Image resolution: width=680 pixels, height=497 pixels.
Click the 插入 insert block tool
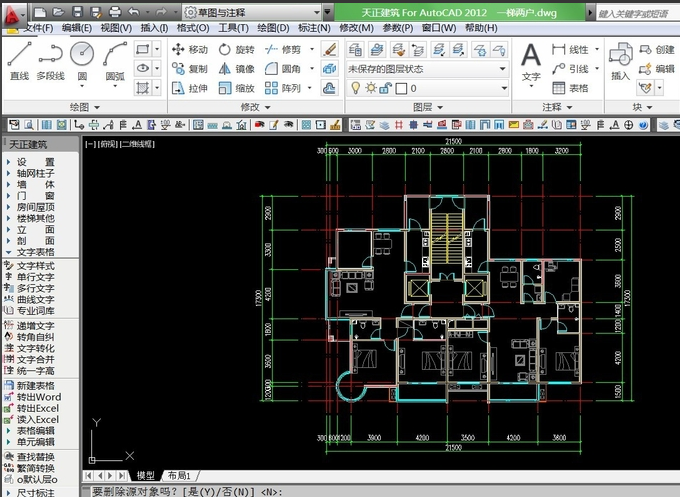pyautogui.click(x=620, y=62)
